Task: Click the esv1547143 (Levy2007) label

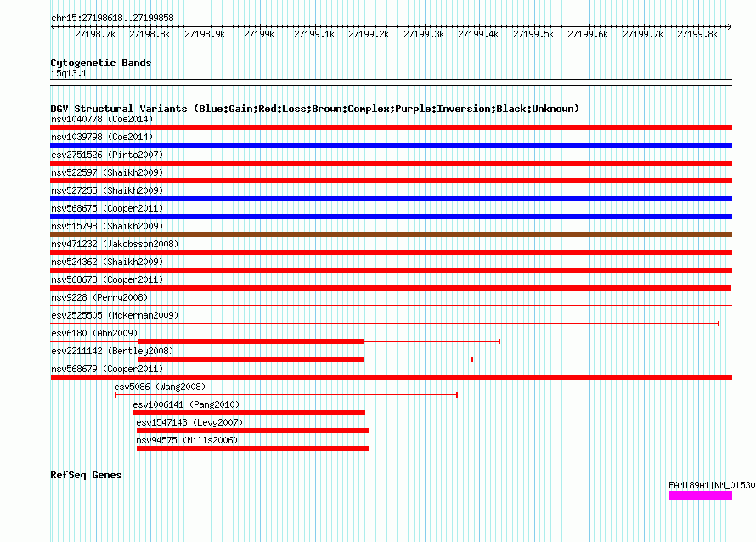Action: 189,422
